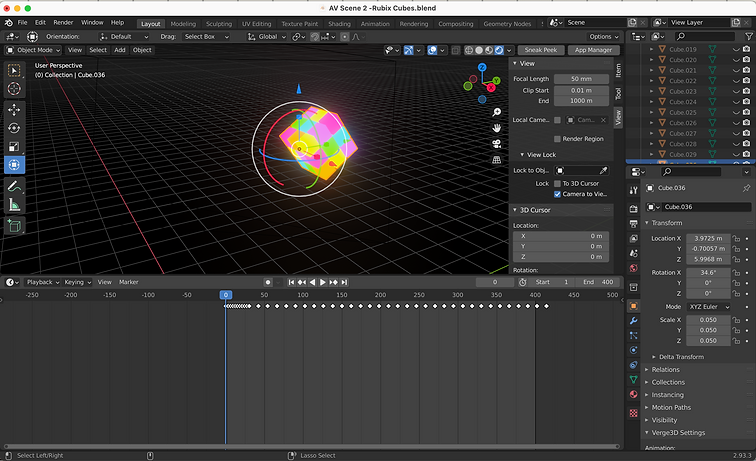Image resolution: width=756 pixels, height=461 pixels.
Task: Open the Global transform orientation dropdown
Action: coord(267,37)
